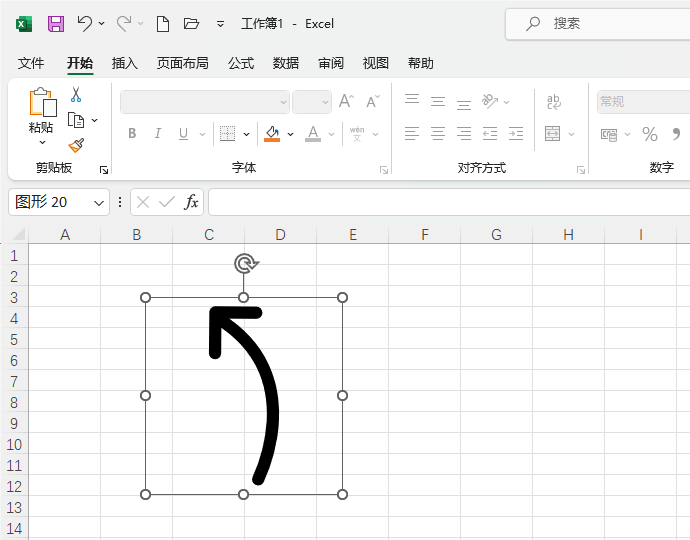The image size is (690, 540).
Task: Switch to the 视图 tab
Action: [x=375, y=63]
